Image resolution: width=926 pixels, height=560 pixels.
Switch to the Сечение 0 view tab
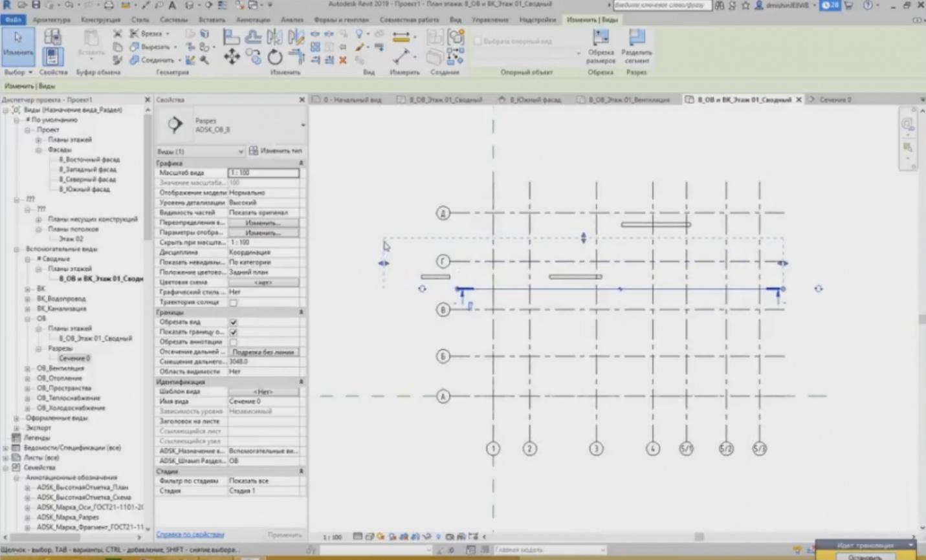[x=835, y=100]
